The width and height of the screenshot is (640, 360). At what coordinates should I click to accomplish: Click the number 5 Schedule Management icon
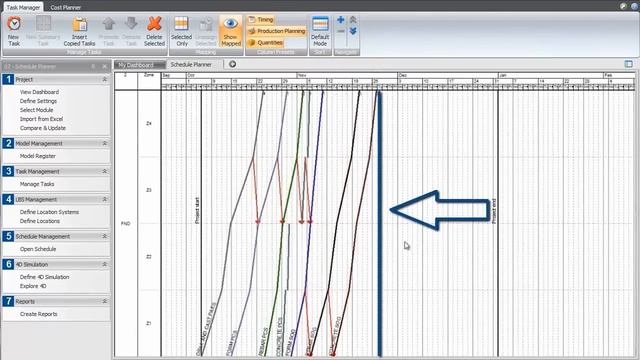point(8,236)
